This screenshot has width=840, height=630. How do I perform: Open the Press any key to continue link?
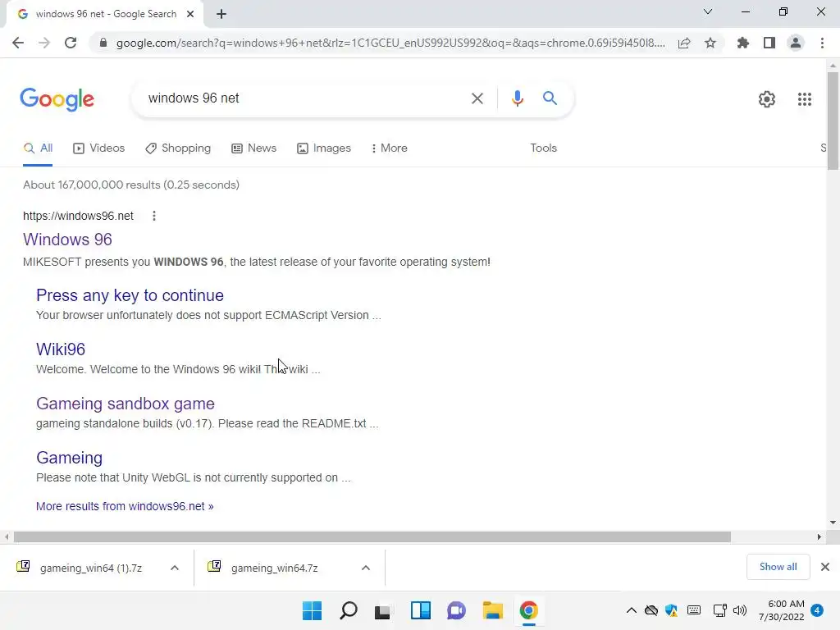(130, 295)
